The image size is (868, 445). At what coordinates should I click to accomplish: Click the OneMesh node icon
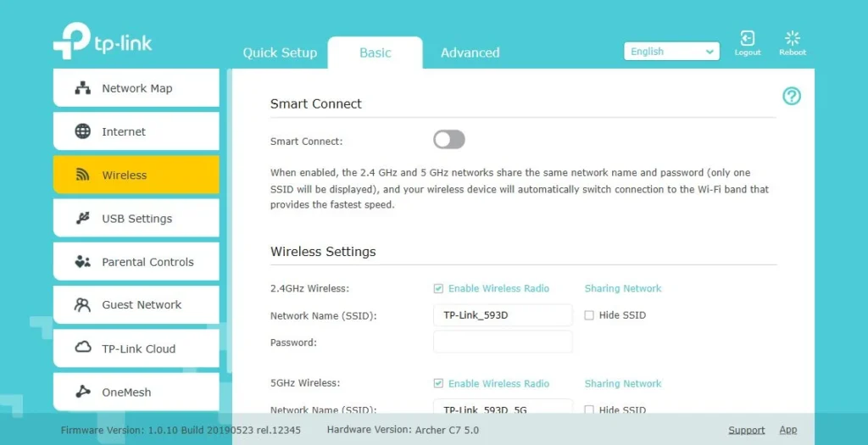click(82, 392)
